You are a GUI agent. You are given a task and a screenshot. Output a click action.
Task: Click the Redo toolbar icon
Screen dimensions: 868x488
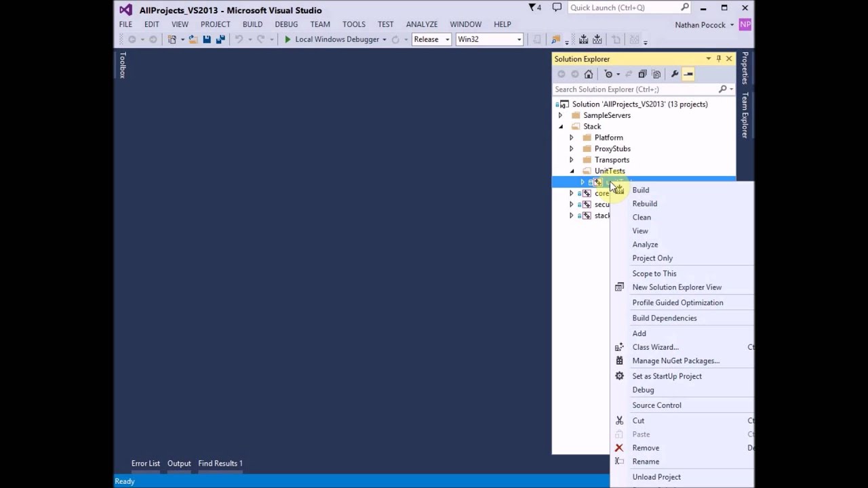pos(260,39)
